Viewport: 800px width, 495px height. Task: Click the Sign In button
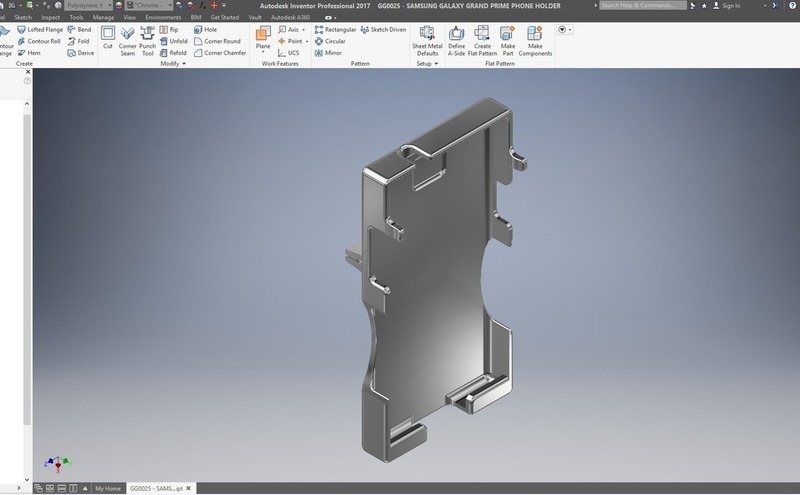click(726, 5)
